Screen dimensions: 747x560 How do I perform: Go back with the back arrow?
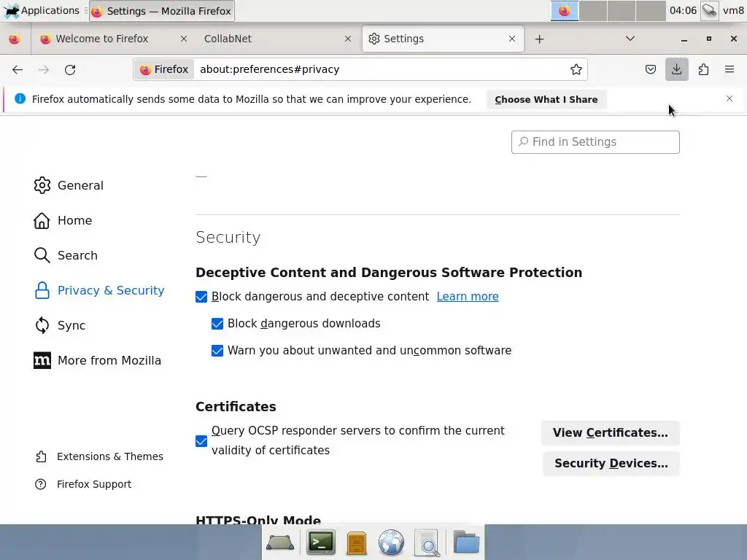point(18,69)
